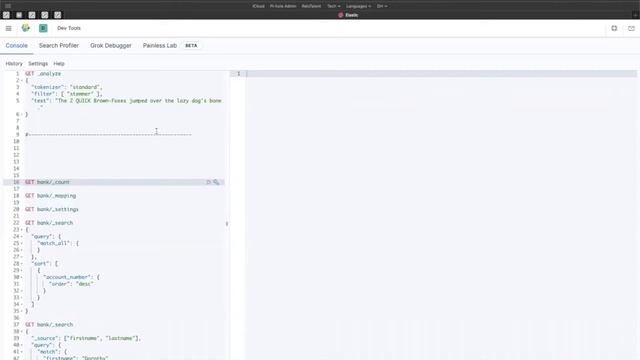Click the '"match_all": {' line
Image resolution: width=640 pixels, height=360 pixels.
point(58,243)
